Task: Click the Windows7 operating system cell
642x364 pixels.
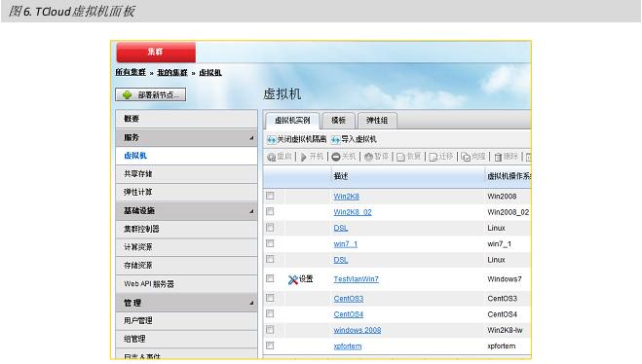Action: tap(505, 279)
